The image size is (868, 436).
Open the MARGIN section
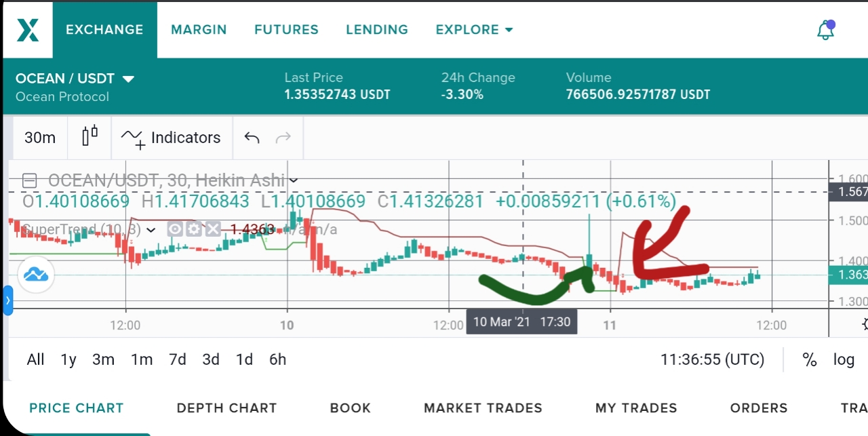[199, 30]
